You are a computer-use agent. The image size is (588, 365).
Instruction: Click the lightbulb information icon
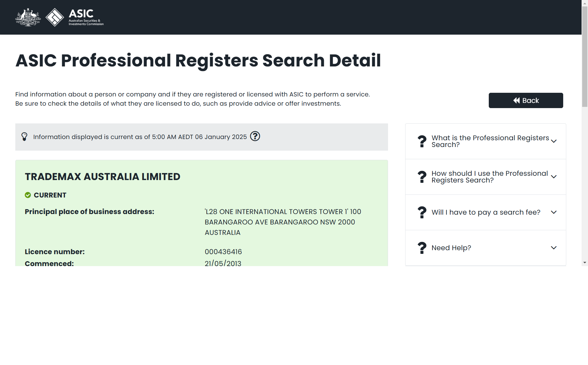coord(24,137)
